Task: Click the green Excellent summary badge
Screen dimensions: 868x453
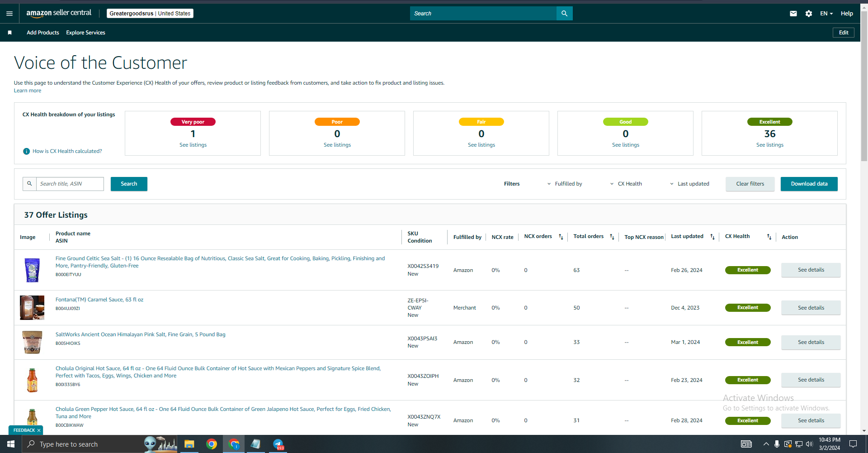Action: pyautogui.click(x=770, y=122)
